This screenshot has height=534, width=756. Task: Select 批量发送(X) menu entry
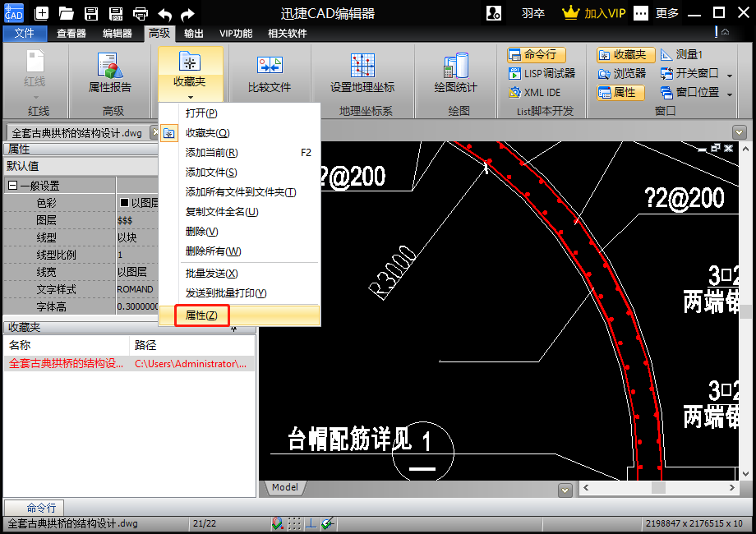240,274
